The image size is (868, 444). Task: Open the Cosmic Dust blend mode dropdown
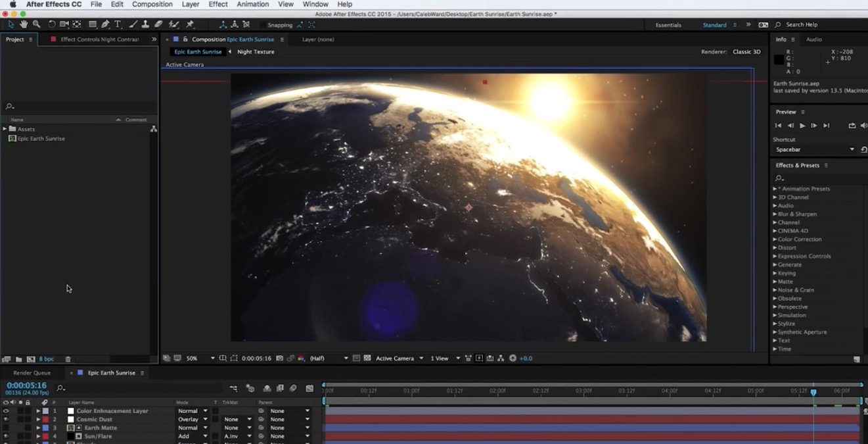(x=193, y=420)
